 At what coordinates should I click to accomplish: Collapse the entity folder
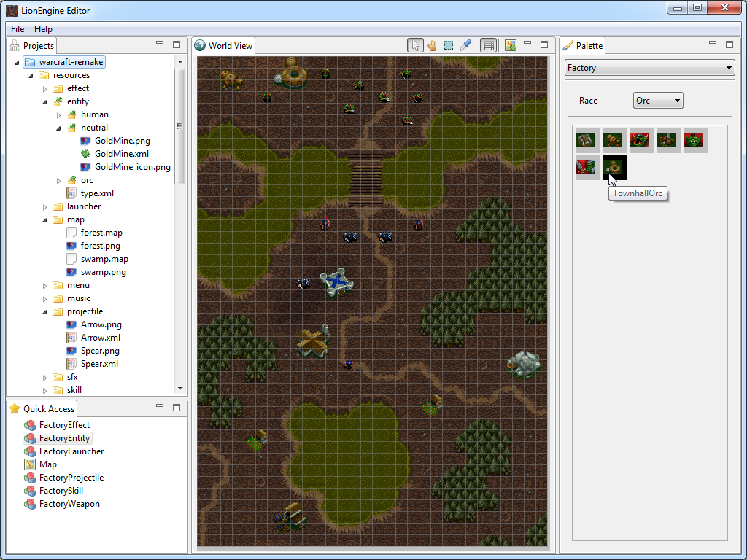44,102
